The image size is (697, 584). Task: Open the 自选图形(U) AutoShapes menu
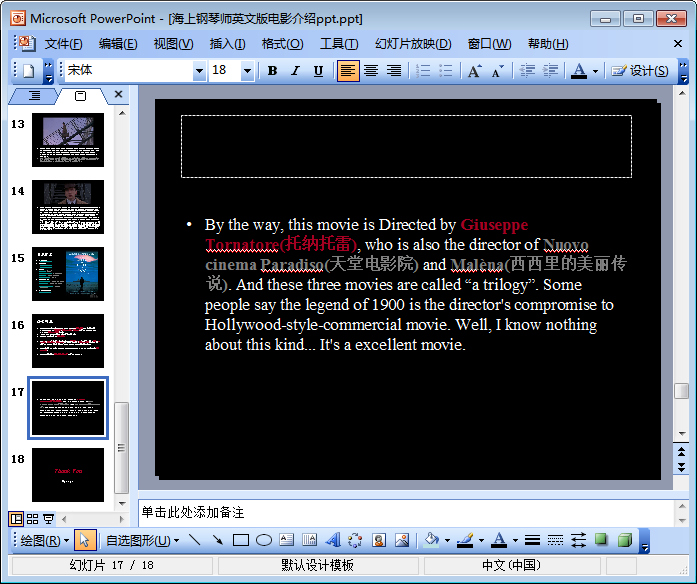point(142,540)
